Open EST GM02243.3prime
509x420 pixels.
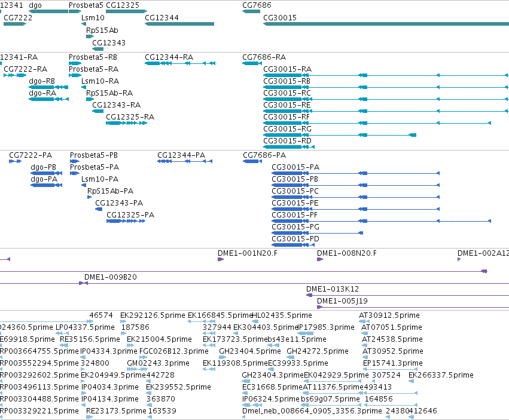coord(158,363)
